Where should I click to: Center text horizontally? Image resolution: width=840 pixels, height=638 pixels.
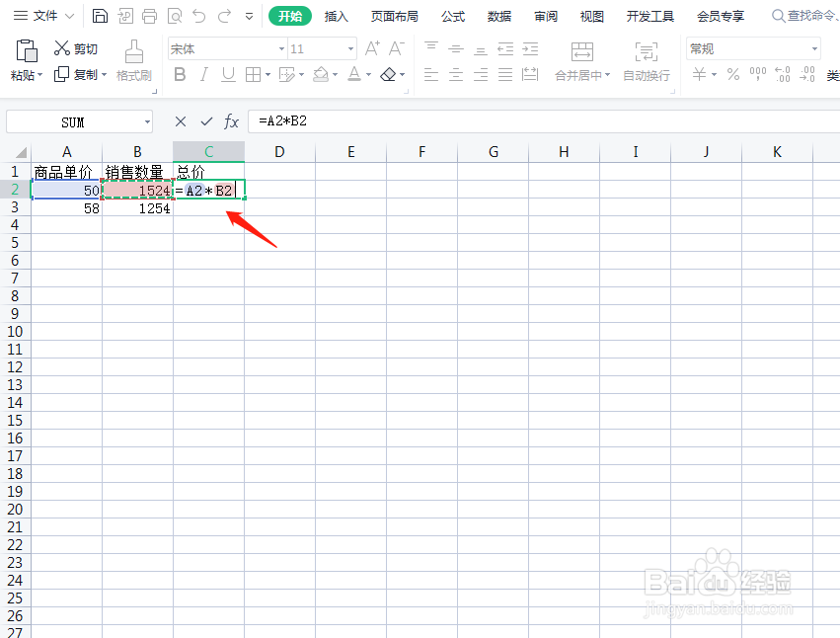[456, 74]
